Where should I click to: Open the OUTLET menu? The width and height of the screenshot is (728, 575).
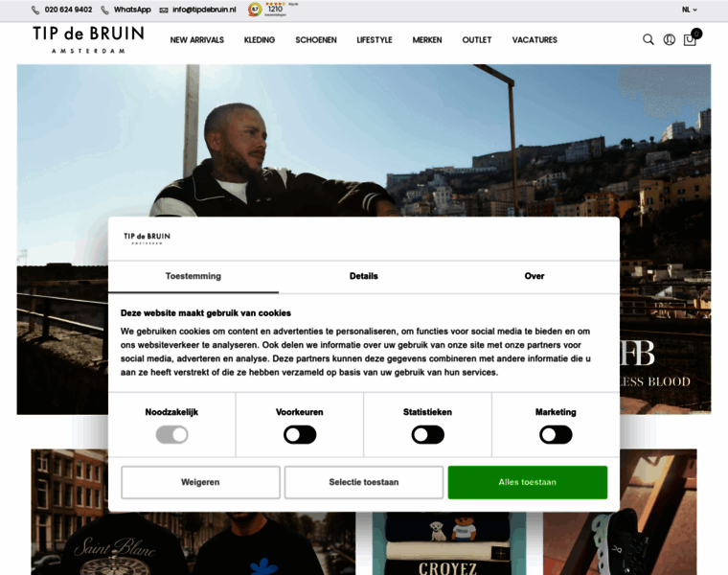[477, 40]
